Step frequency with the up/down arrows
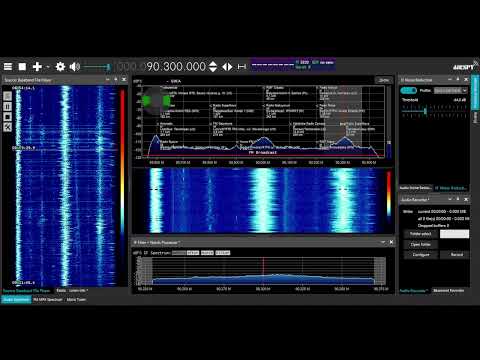This screenshot has width=480, height=360. [x=213, y=67]
